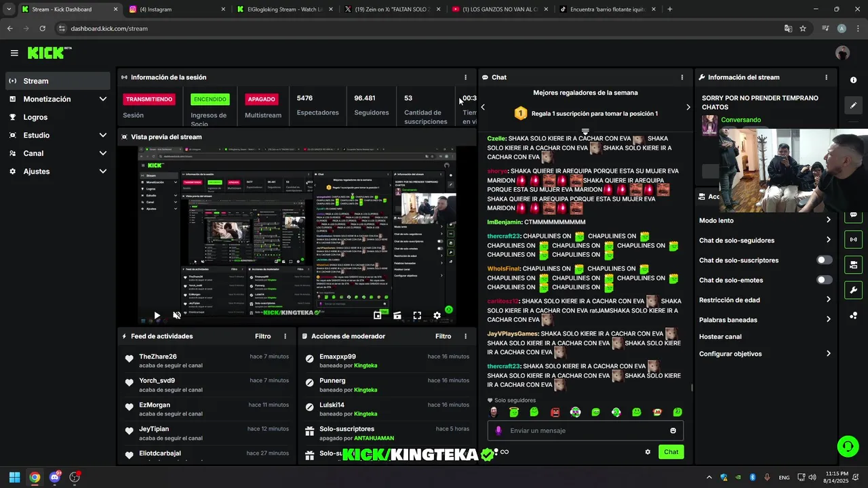
Task: Open the green headset support button
Action: coord(848,446)
